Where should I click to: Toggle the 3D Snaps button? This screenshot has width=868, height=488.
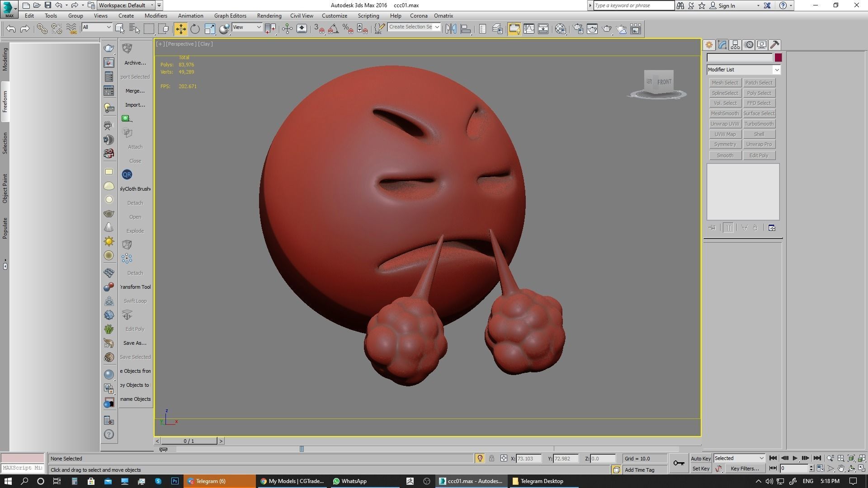(319, 29)
